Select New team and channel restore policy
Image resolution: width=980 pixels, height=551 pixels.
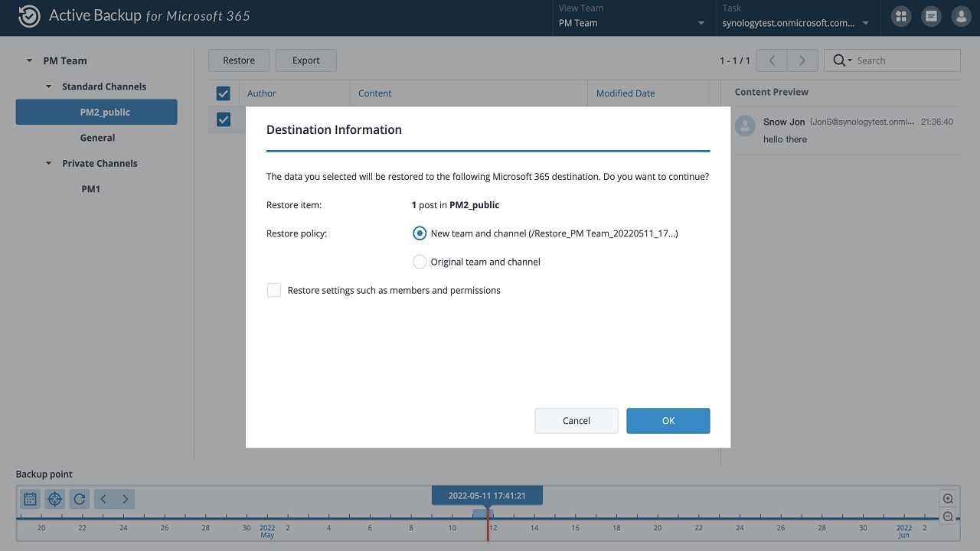coord(419,233)
